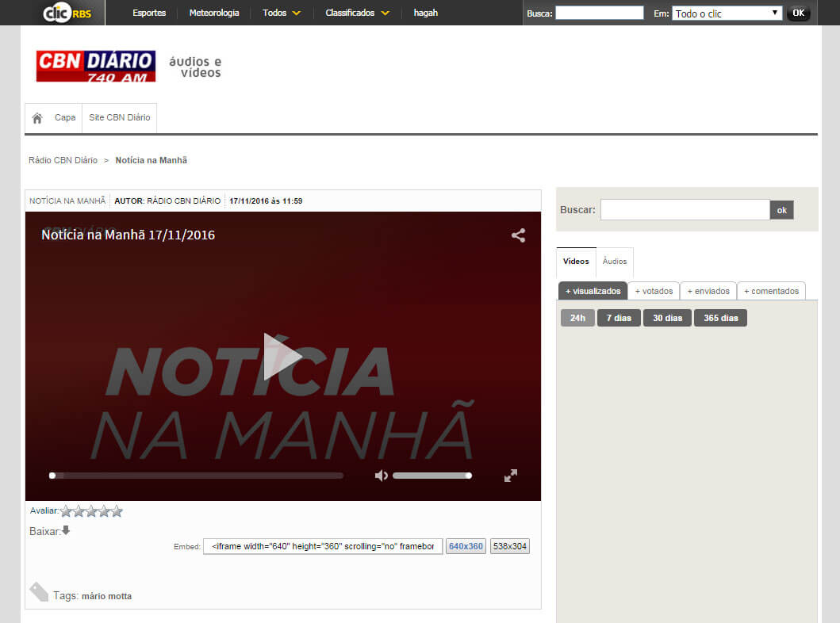
Task: Select the + comentados tab
Action: coord(771,291)
